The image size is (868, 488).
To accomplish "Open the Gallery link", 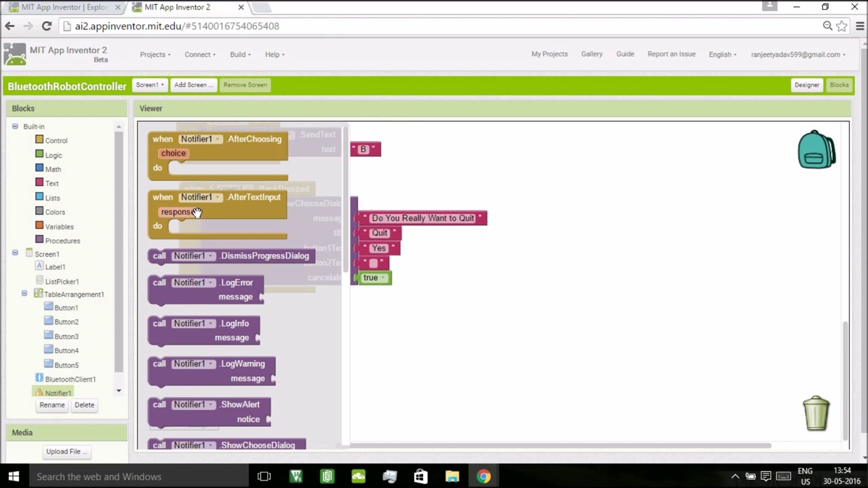I will coord(591,54).
